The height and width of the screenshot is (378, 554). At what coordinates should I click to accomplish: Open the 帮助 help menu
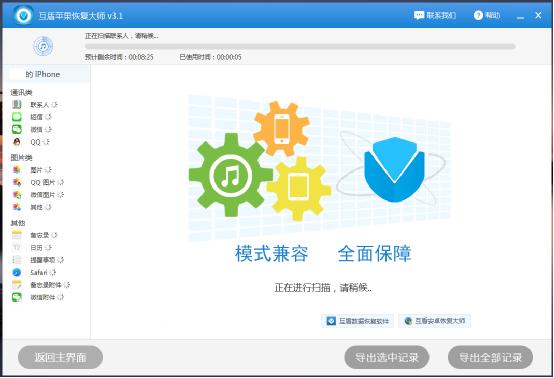tap(487, 15)
